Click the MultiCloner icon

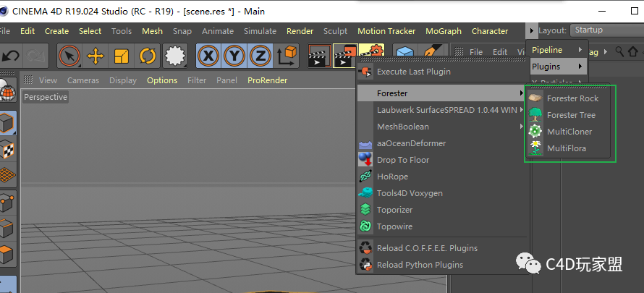(x=535, y=132)
